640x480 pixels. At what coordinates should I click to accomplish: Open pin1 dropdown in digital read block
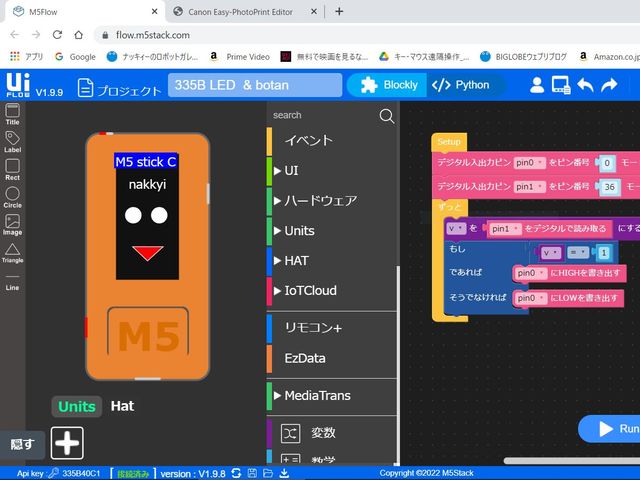506,229
